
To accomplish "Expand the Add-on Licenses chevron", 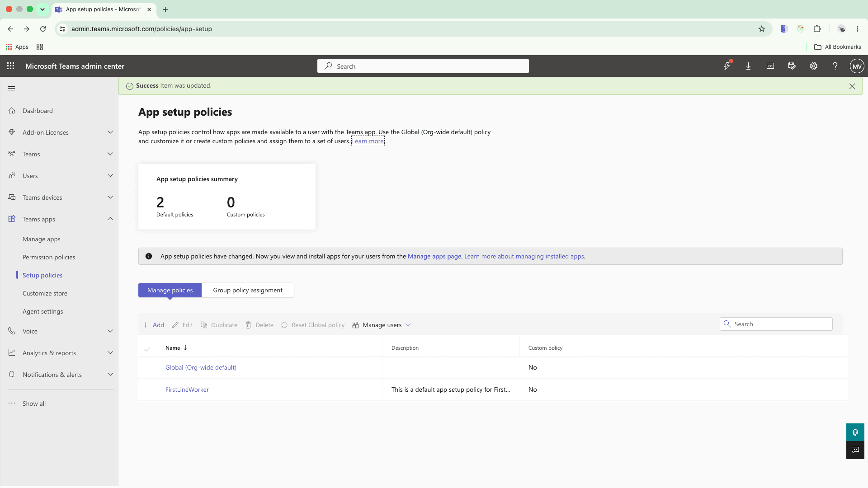I will pos(110,132).
